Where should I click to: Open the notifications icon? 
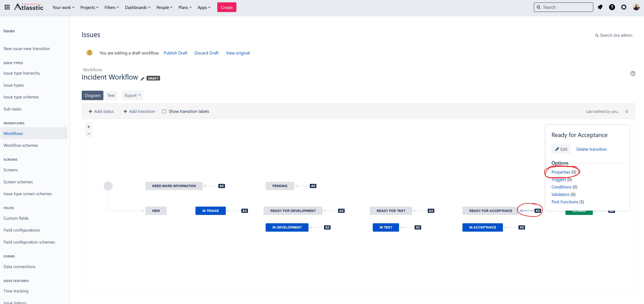click(x=600, y=7)
